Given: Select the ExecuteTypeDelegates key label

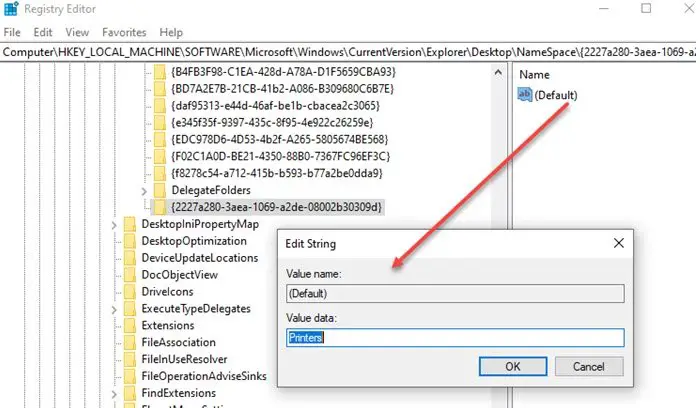Looking at the screenshot, I should pyautogui.click(x=196, y=309).
